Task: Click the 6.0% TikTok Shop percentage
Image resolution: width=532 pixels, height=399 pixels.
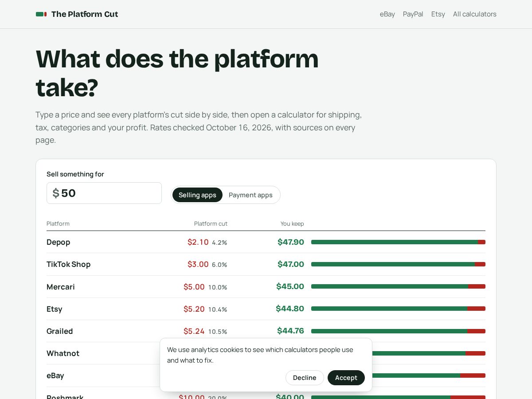Action: point(219,265)
